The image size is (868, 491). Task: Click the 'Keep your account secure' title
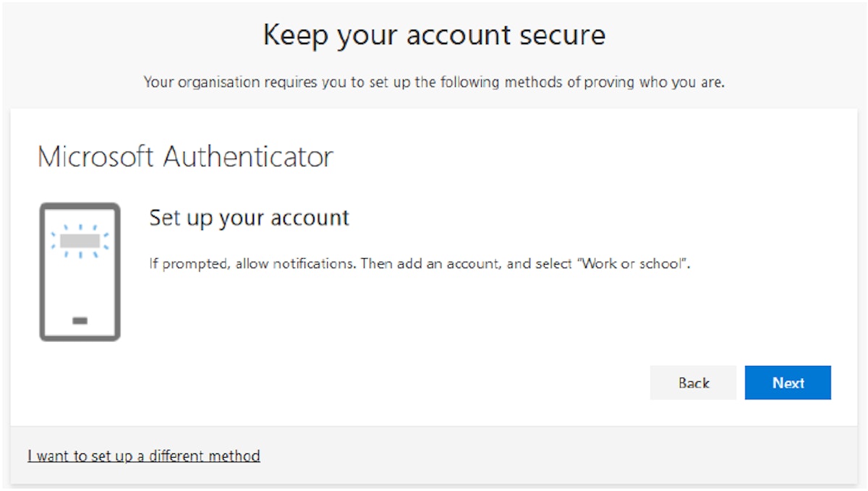point(434,34)
